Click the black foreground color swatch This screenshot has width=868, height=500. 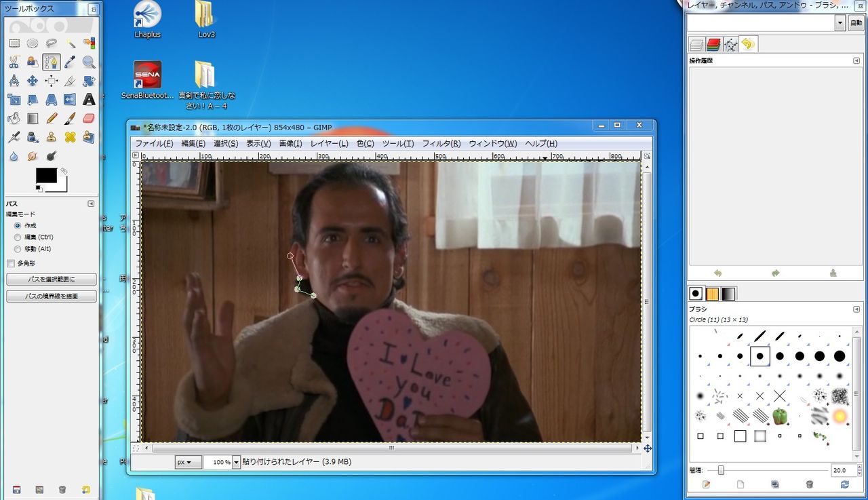(x=45, y=174)
